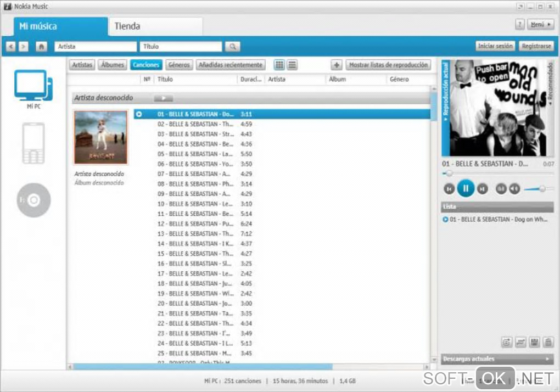This screenshot has height=392, width=560.
Task: Click the second playlist action icon with notes
Action: pyautogui.click(x=520, y=342)
